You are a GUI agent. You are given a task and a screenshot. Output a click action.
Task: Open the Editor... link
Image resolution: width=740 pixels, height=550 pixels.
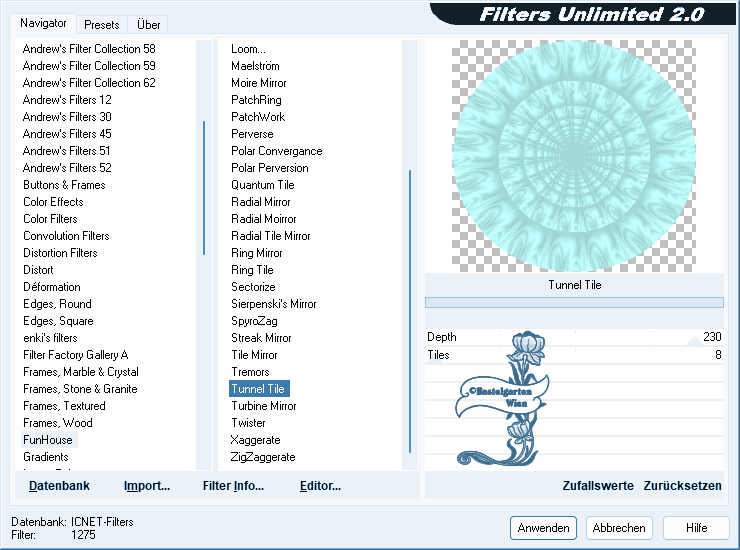tap(320, 486)
